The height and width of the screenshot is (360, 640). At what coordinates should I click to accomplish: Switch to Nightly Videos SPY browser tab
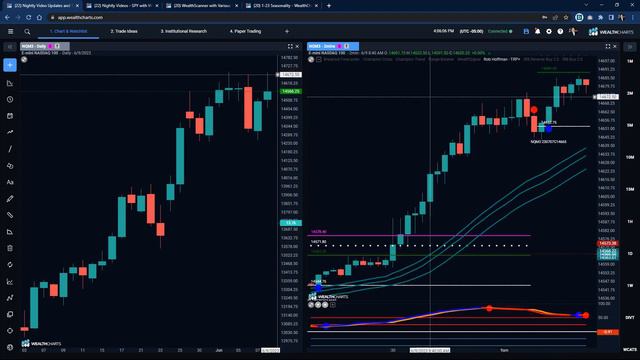pos(122,6)
